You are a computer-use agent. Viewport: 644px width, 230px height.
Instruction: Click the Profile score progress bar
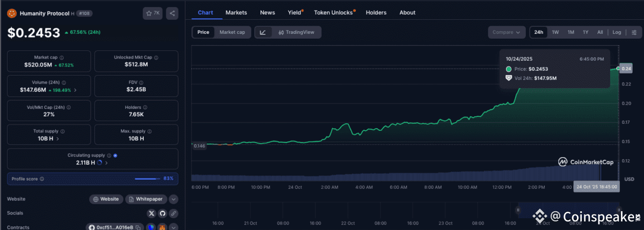147,179
